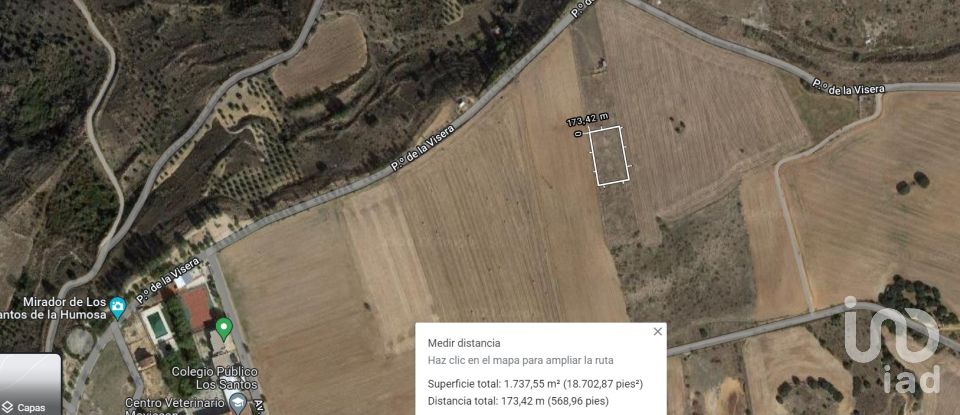Viewport: 960px width, 415px height.
Task: Click the bottom-left corner of measured polygon
Action: (598, 185)
